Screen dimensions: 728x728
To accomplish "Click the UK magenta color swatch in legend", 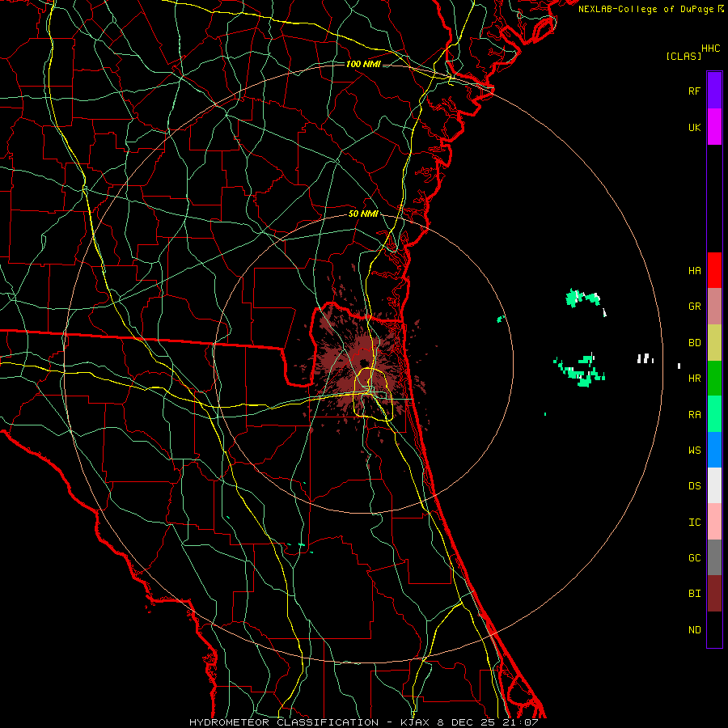I will tap(714, 127).
